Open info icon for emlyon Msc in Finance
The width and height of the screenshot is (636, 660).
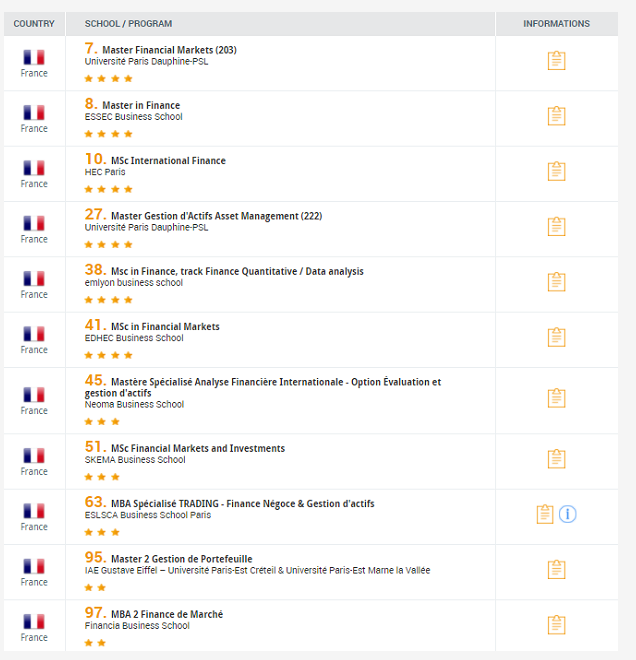pos(556,282)
